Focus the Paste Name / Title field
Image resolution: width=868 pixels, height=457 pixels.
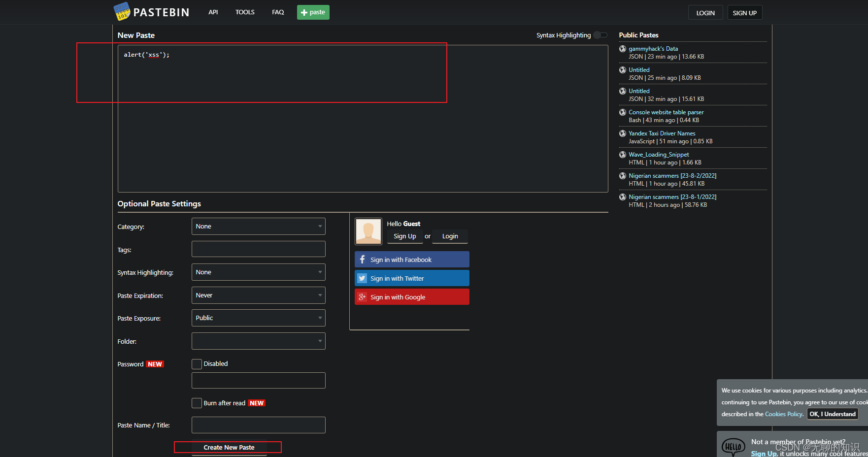[x=259, y=425]
